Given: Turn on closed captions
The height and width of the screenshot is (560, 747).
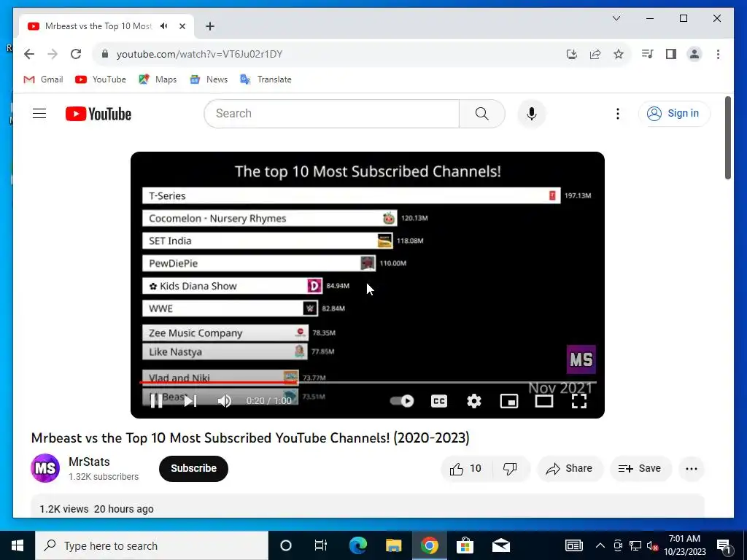Looking at the screenshot, I should 438,401.
